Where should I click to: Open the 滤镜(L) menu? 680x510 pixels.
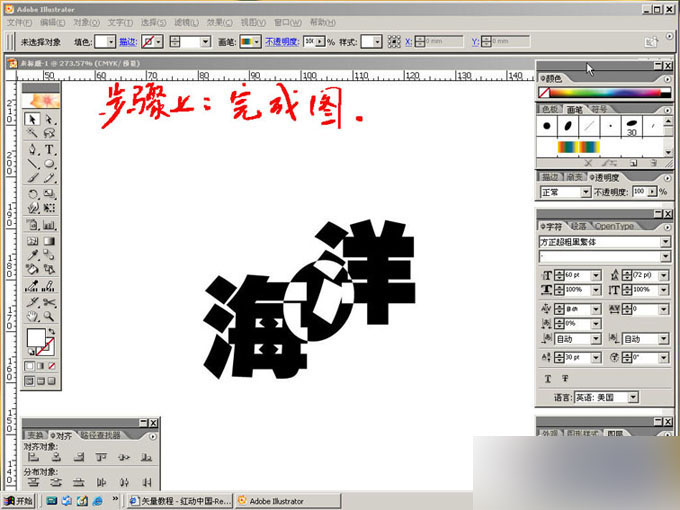pyautogui.click(x=186, y=23)
